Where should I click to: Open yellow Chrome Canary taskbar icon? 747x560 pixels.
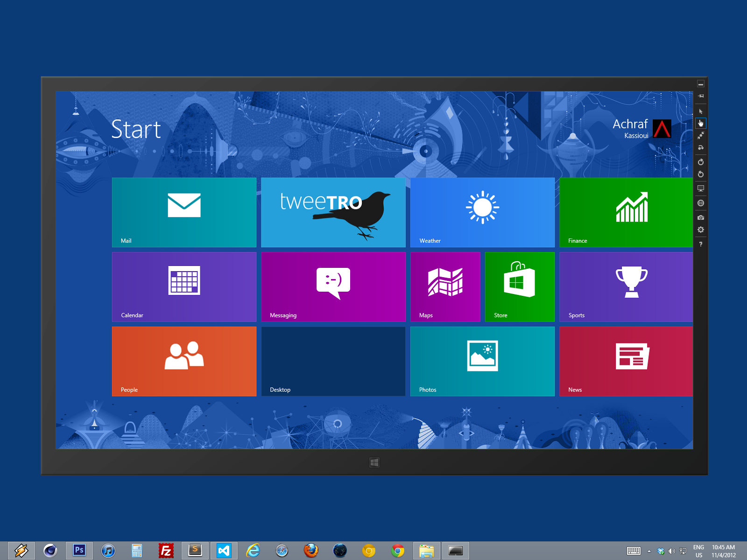pyautogui.click(x=368, y=551)
